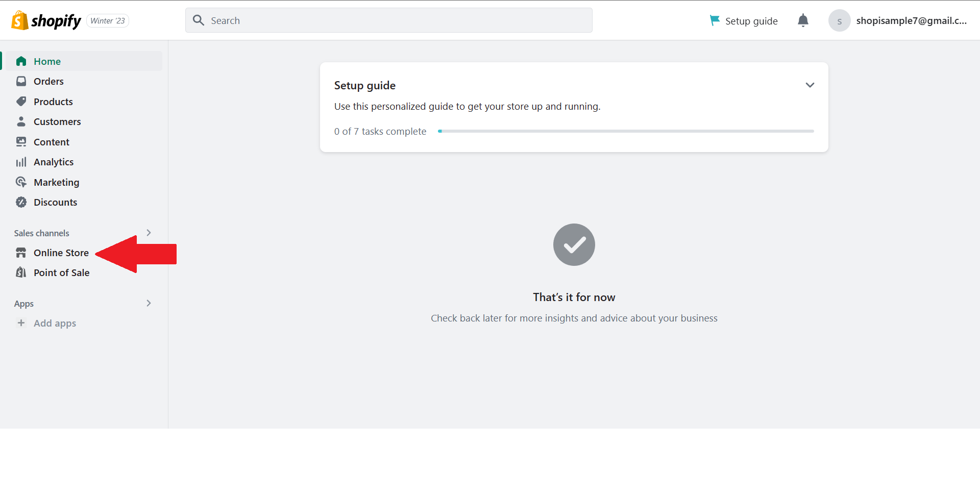Expand the Sales channels arrow

(149, 233)
